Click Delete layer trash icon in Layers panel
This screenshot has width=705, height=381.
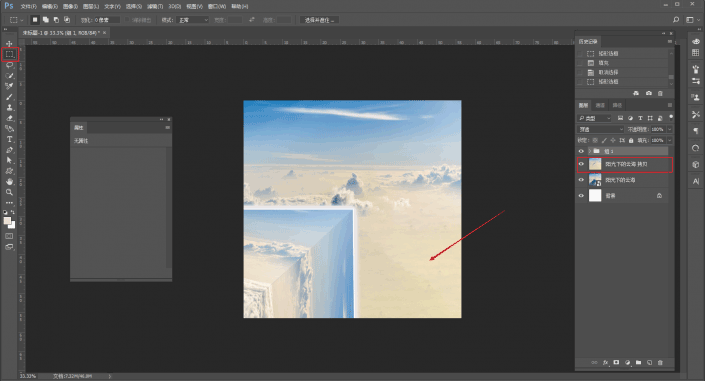click(660, 363)
